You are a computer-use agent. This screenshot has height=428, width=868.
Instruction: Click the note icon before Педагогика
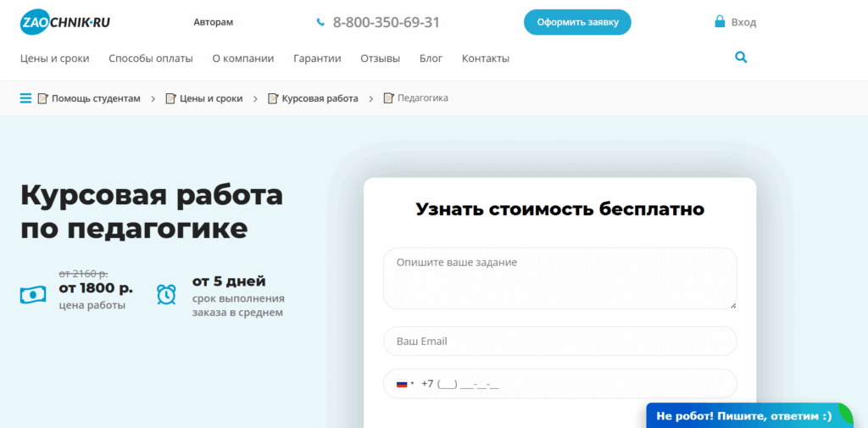[388, 98]
